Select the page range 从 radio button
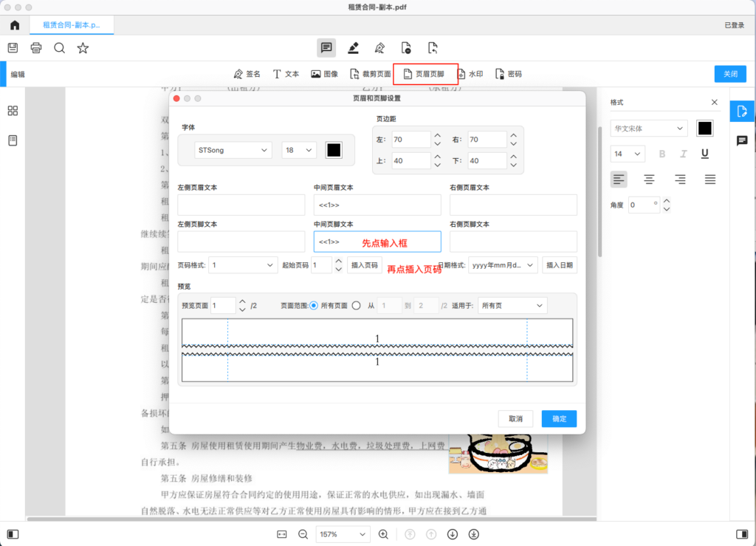 point(357,305)
